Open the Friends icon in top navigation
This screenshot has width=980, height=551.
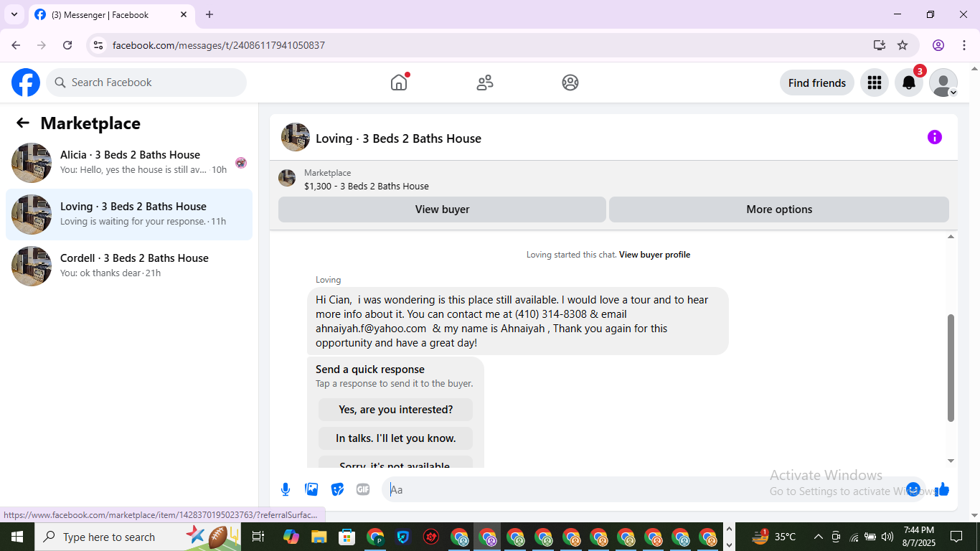click(485, 83)
